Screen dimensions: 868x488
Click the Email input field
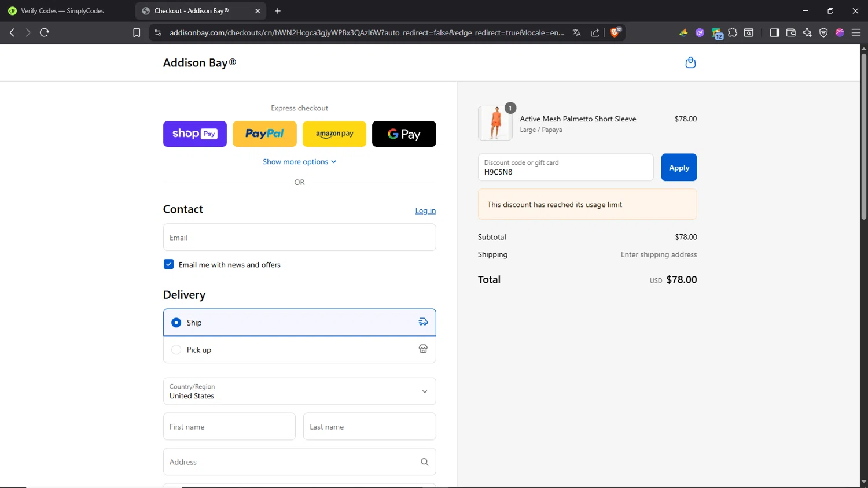click(299, 237)
